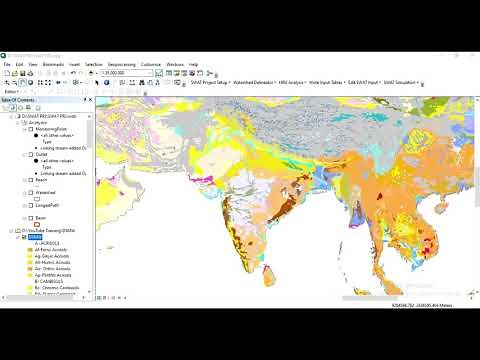The width and height of the screenshot is (480, 360).
Task: Collapse the Outlet layer legend
Action: (x=25, y=154)
